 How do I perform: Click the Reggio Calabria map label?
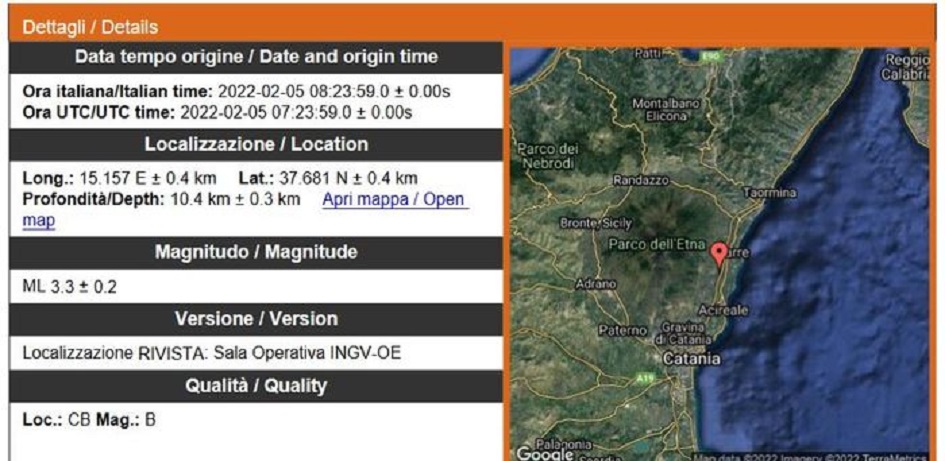[x=905, y=67]
